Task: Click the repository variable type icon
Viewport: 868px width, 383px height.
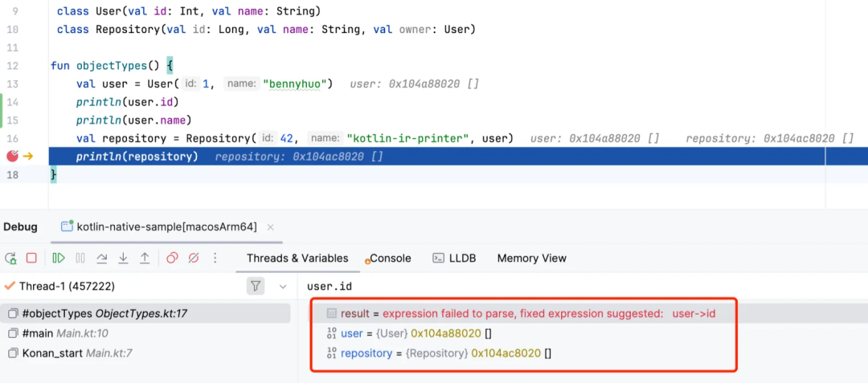Action: point(332,352)
